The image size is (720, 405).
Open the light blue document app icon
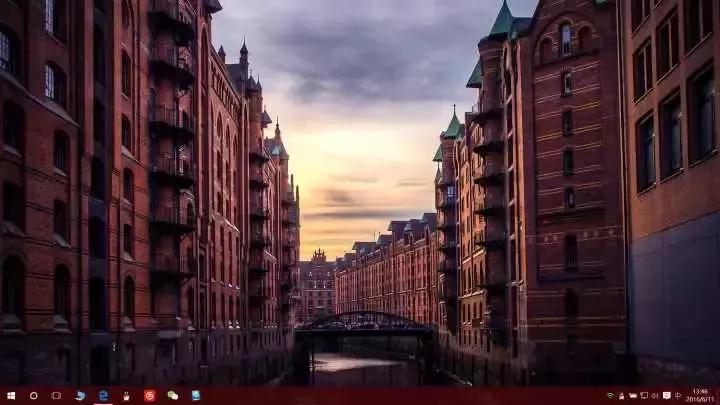(196, 395)
